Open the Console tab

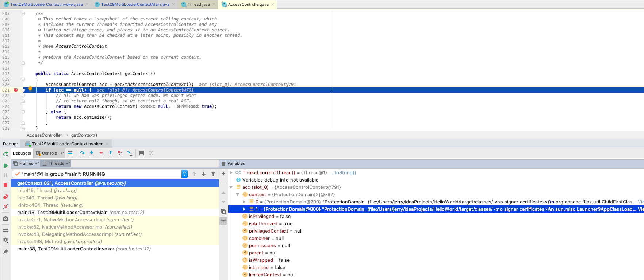pyautogui.click(x=49, y=153)
